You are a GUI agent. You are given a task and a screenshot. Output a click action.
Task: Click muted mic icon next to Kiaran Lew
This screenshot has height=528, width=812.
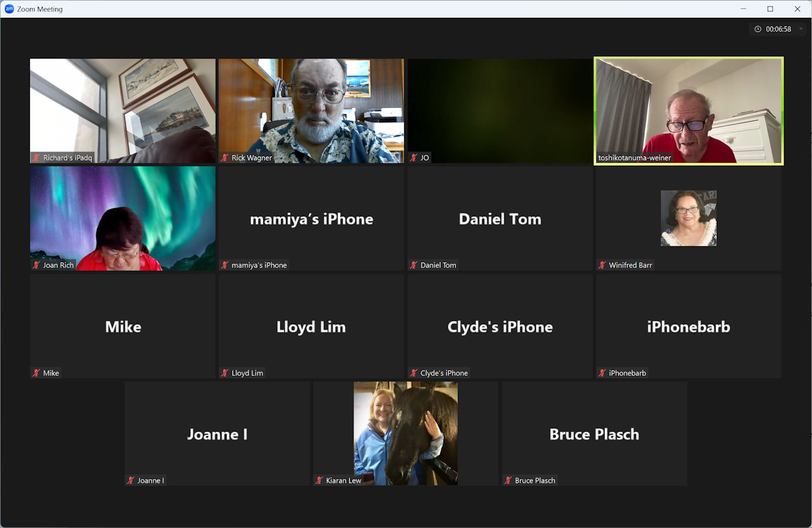pyautogui.click(x=320, y=480)
